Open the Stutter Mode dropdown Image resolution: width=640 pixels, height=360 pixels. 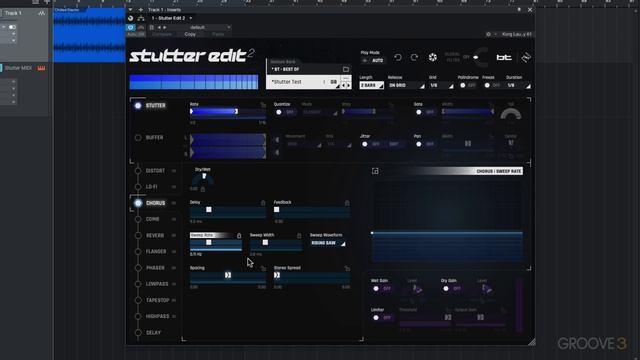pyautogui.click(x=320, y=112)
